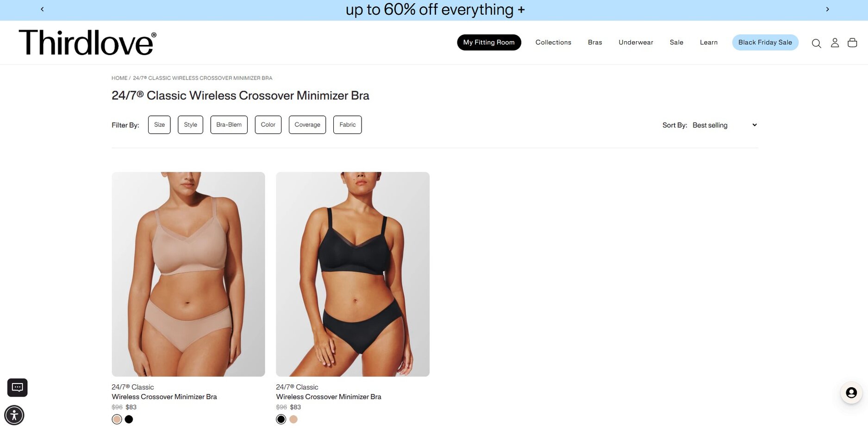Screen dimensions: 868x428
Task: Open the Bras menu
Action: (595, 42)
